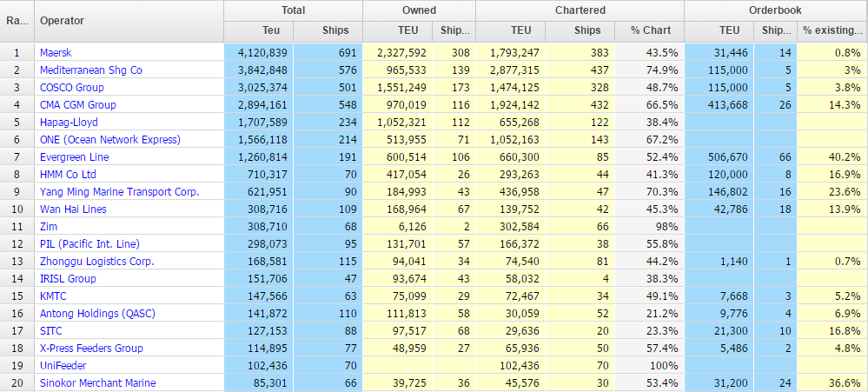The image size is (868, 392).
Task: Click Wan Hai total Teu 308,716
Action: 268,209
